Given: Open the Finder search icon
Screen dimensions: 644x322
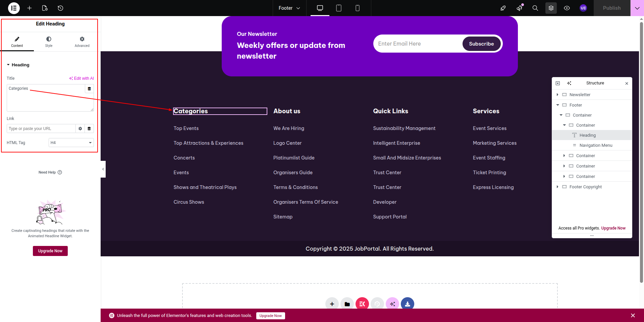Looking at the screenshot, I should click(x=535, y=8).
